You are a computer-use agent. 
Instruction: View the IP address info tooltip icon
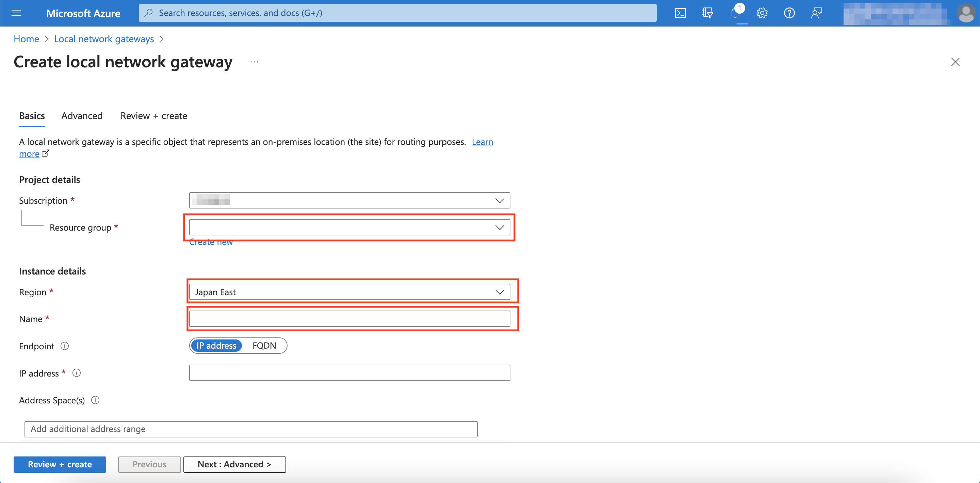coord(77,373)
